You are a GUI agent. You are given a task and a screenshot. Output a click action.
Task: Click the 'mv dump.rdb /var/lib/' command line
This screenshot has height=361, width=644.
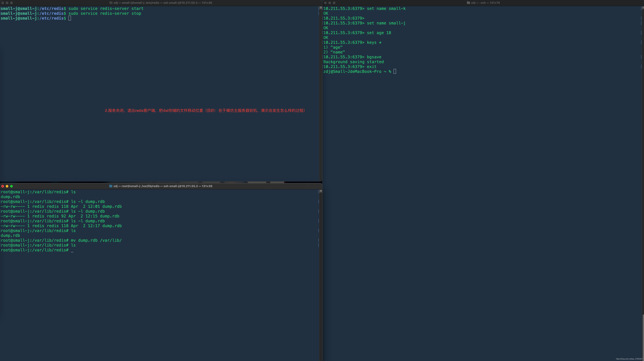click(x=61, y=240)
